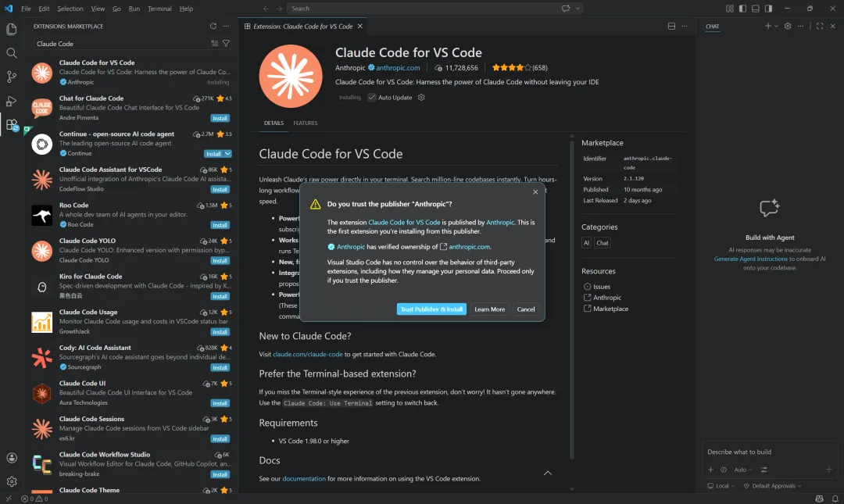Open the Explorer view in activity bar
844x504 pixels.
pos(11,29)
